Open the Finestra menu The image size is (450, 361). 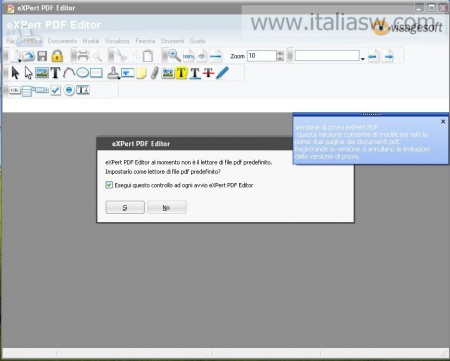click(x=145, y=41)
